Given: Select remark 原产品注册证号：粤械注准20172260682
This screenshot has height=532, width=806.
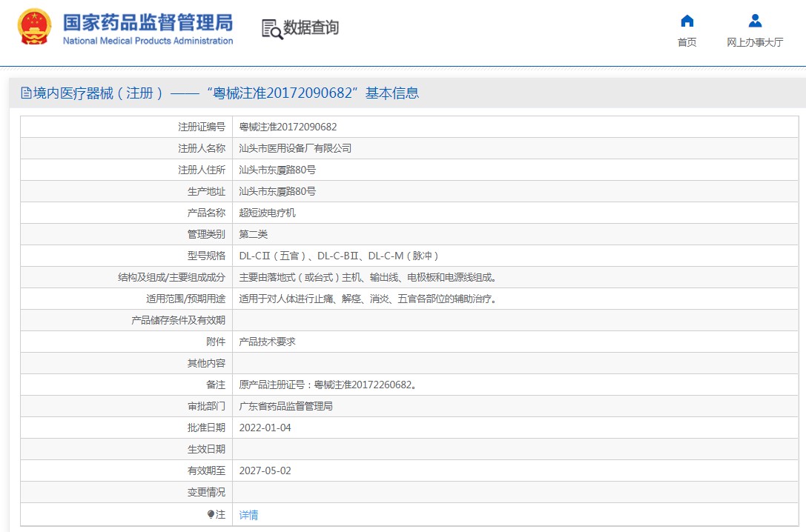Looking at the screenshot, I should [328, 385].
